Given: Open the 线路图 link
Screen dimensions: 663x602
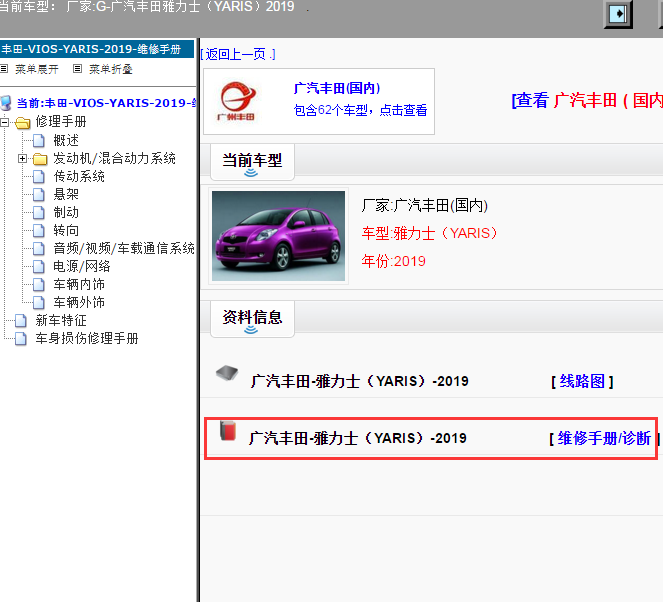Looking at the screenshot, I should tap(582, 382).
